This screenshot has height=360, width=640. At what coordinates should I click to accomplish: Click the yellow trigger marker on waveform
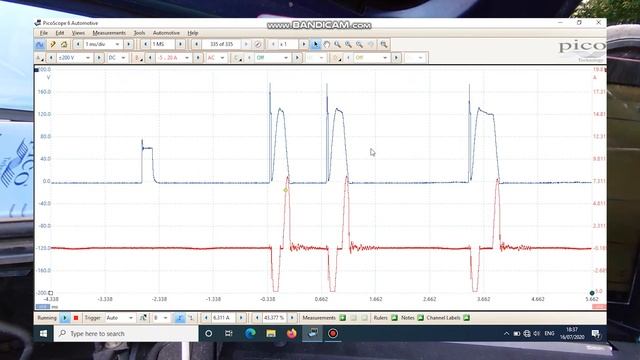(286, 190)
